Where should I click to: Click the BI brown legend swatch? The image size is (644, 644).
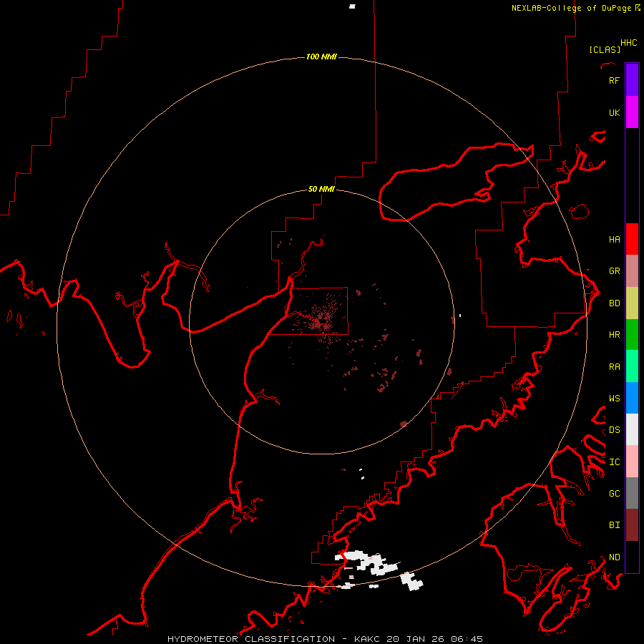(632, 525)
